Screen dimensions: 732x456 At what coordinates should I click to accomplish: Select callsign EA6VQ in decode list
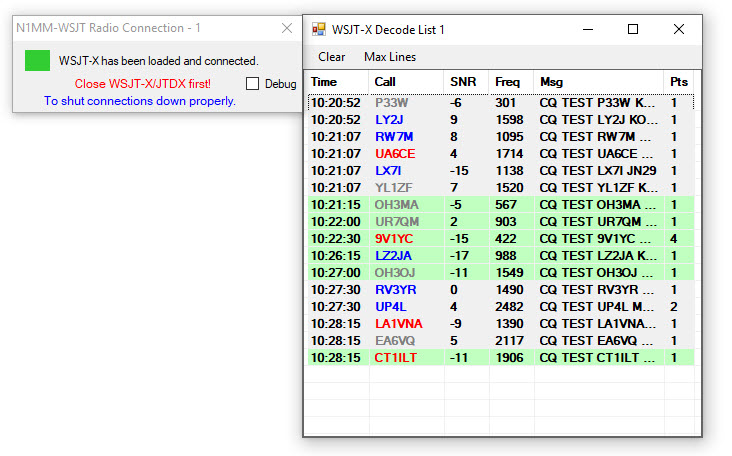pos(395,341)
